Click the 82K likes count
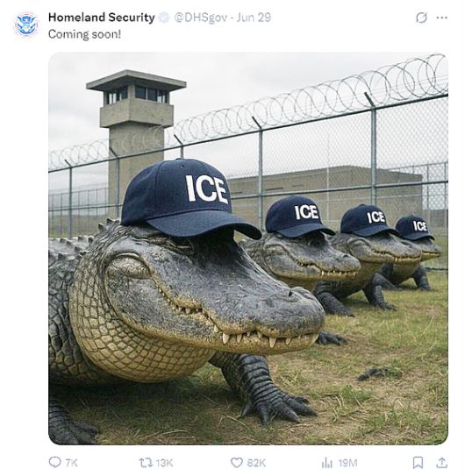The height and width of the screenshot is (476, 465). point(256,463)
